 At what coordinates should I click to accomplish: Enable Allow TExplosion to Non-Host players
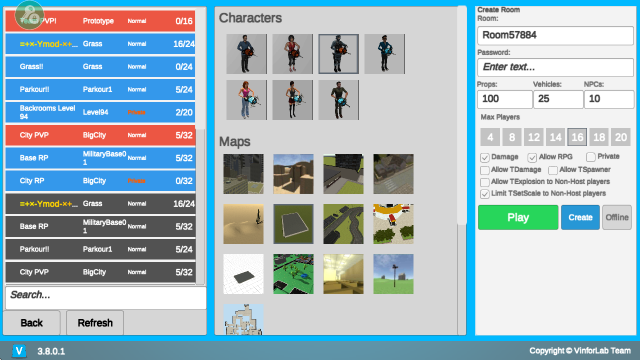click(484, 182)
